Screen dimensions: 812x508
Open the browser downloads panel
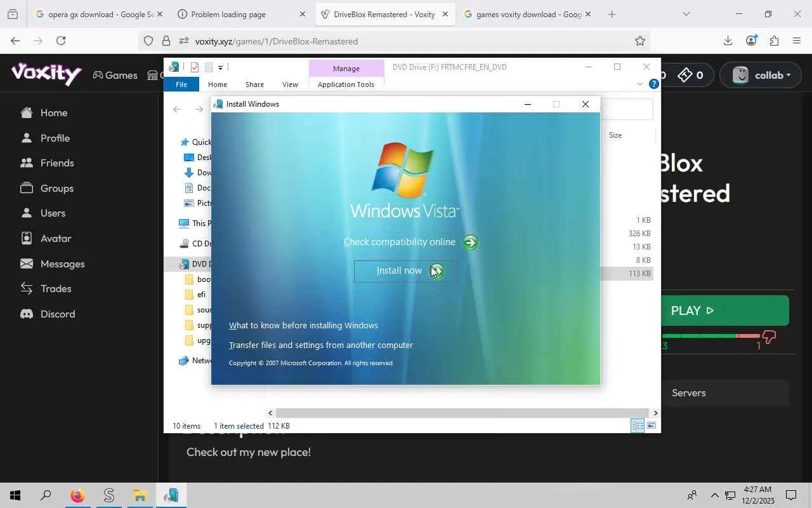(728, 41)
